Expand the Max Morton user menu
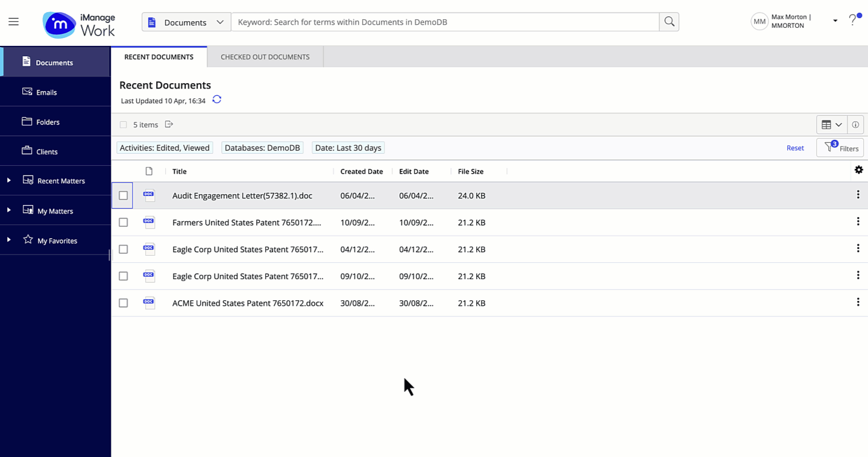The width and height of the screenshot is (868, 457). click(835, 21)
